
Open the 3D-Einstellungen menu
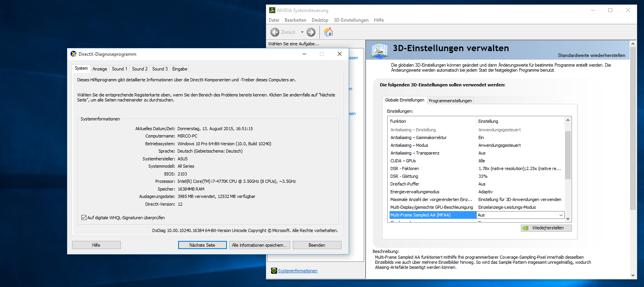[x=351, y=20]
